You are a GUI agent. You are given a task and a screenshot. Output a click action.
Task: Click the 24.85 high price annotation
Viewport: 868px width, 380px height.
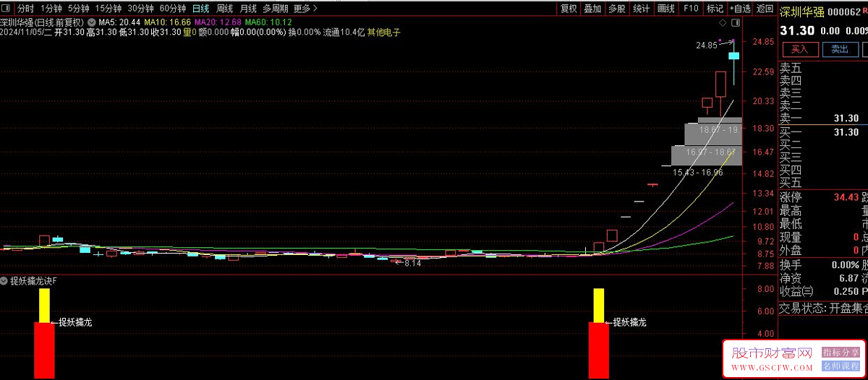707,45
